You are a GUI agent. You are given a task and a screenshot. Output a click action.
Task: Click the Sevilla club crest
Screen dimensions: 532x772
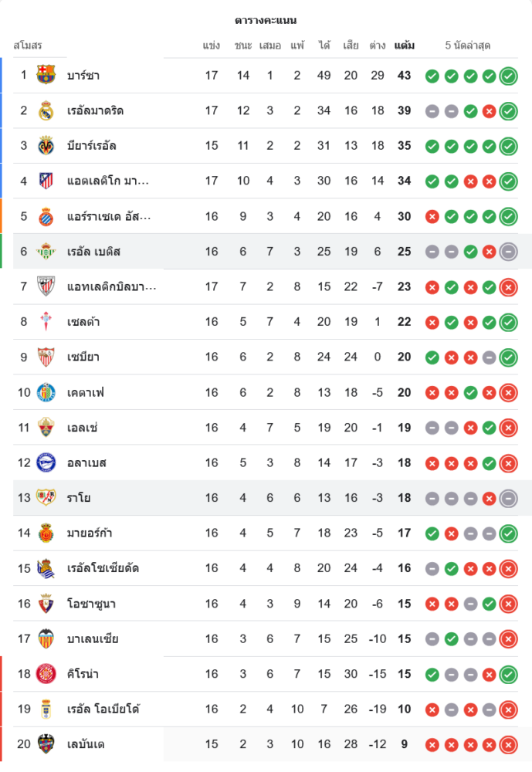(x=46, y=357)
